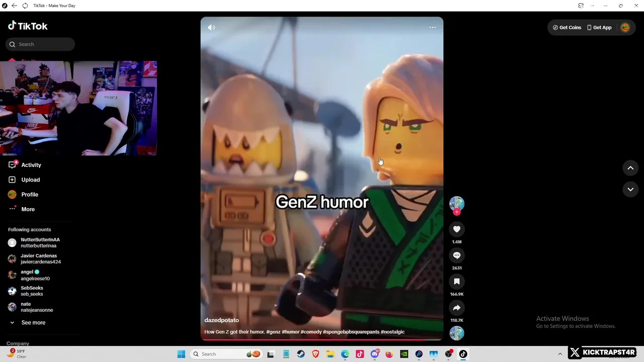
Task: Save the video with the bookmark icon
Action: pos(457,282)
